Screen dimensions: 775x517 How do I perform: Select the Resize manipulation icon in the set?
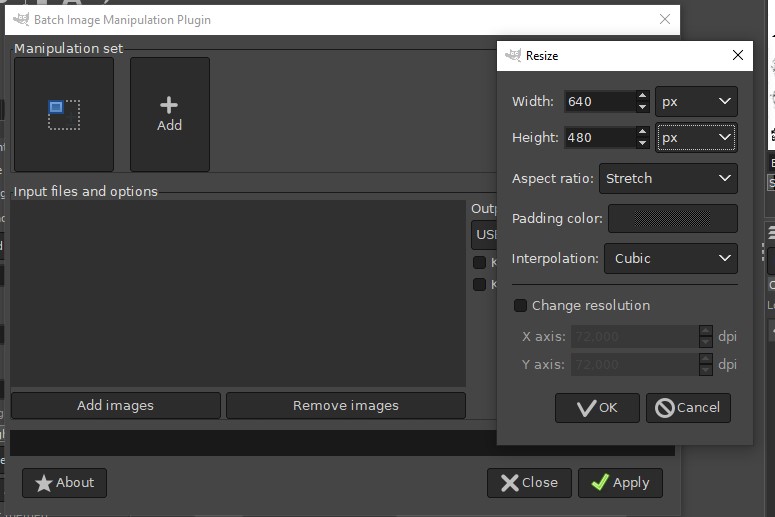point(64,114)
